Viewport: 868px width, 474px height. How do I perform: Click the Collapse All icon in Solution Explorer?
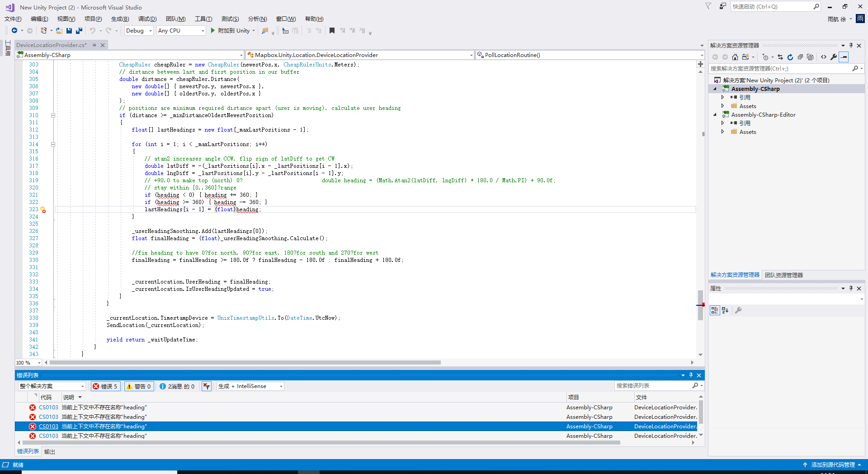(x=800, y=57)
